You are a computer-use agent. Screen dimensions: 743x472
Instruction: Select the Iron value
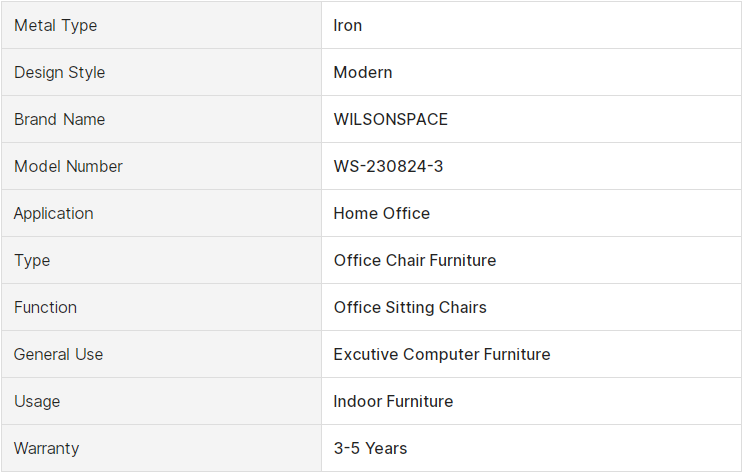[347, 25]
